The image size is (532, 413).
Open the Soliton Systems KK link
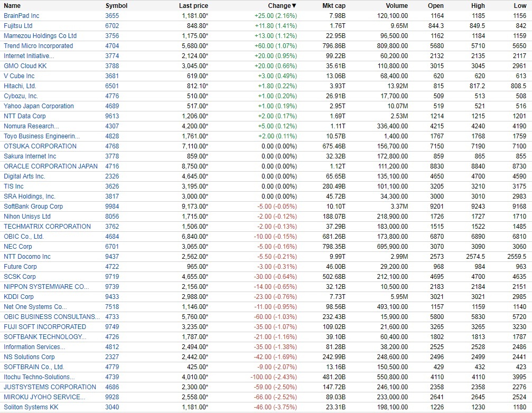click(31, 407)
